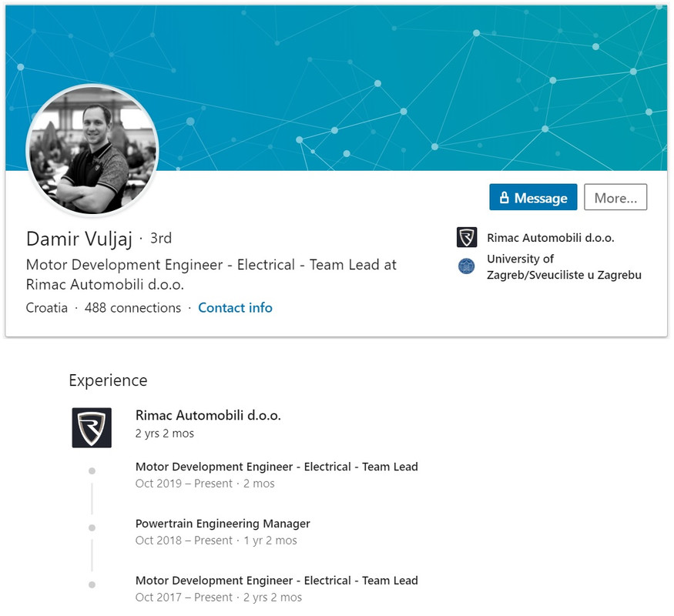The image size is (674, 616).
Task: Click the Oct 2019 – Present date line
Action: click(x=205, y=484)
